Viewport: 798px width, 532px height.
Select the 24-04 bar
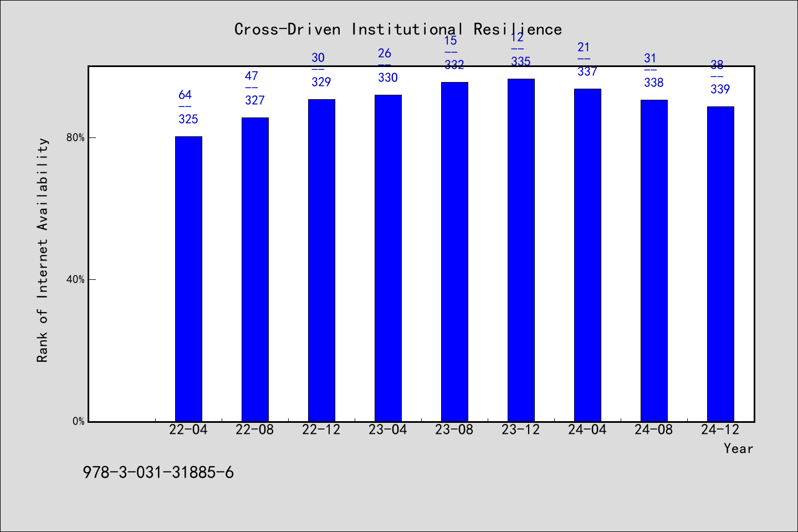(x=587, y=255)
